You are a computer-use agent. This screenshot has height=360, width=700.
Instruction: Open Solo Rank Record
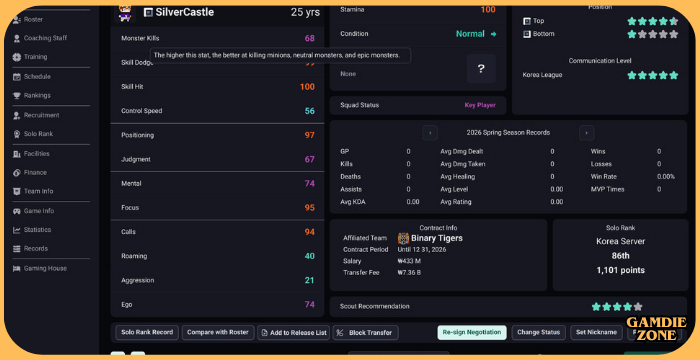click(147, 333)
